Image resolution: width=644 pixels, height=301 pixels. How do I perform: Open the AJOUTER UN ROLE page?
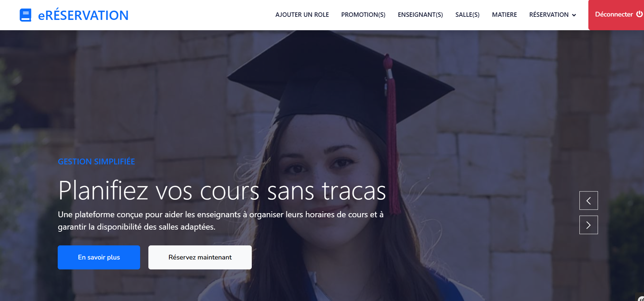coord(302,15)
